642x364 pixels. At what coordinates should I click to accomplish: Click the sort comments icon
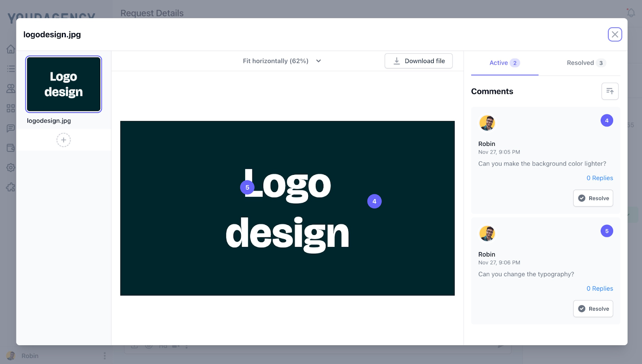coord(610,91)
